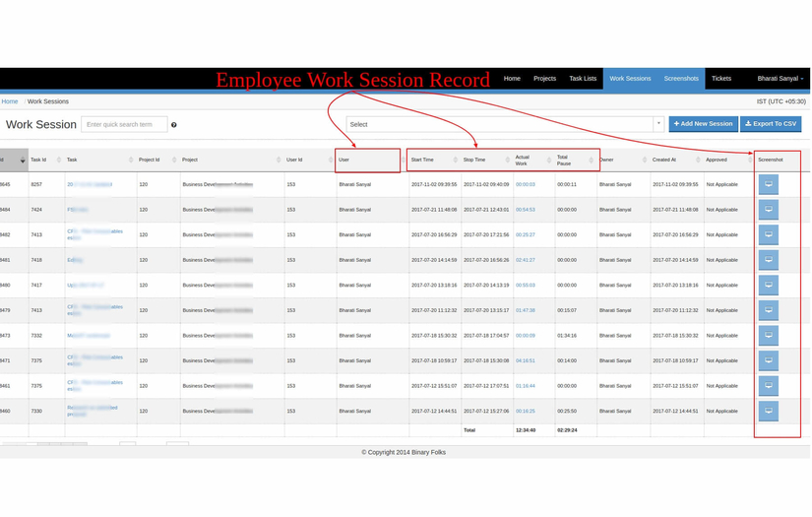Open the Tickets navigation item
Screen dimensions: 812x517
[x=720, y=79]
